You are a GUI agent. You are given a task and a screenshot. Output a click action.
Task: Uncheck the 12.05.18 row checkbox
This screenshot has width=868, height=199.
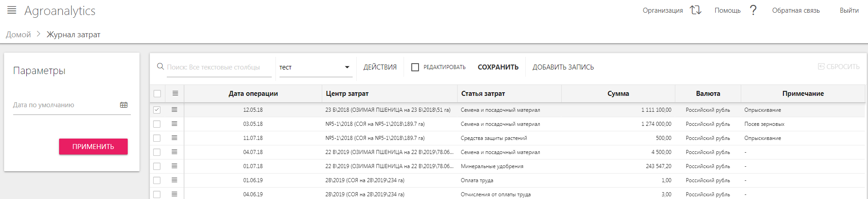(x=157, y=110)
